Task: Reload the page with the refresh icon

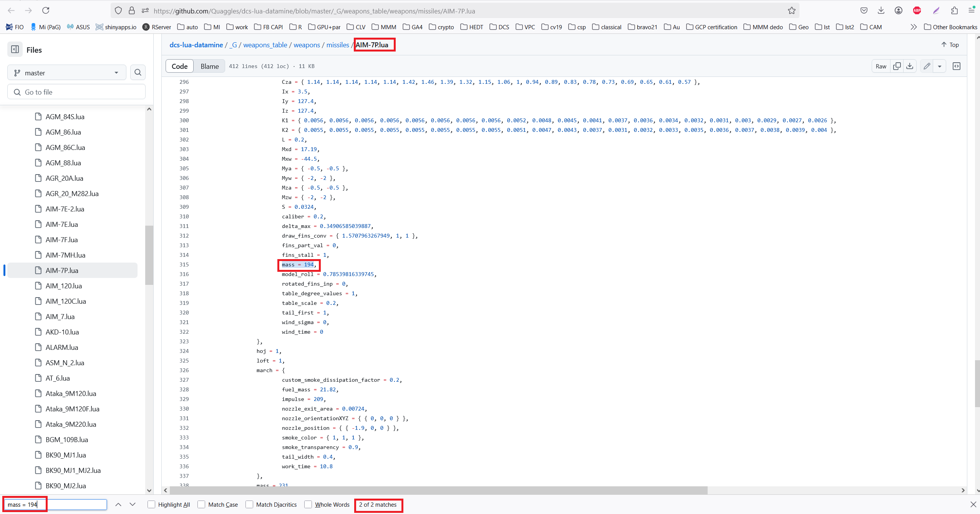Action: (x=46, y=10)
